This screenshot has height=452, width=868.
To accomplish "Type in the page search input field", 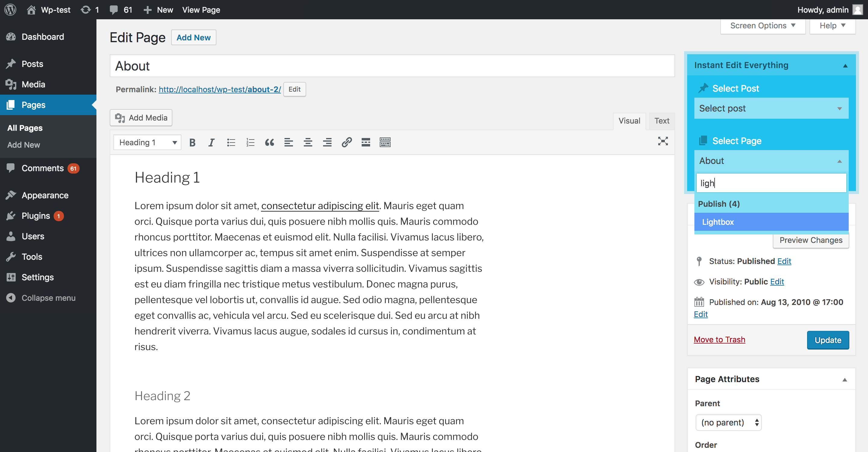I will click(771, 183).
